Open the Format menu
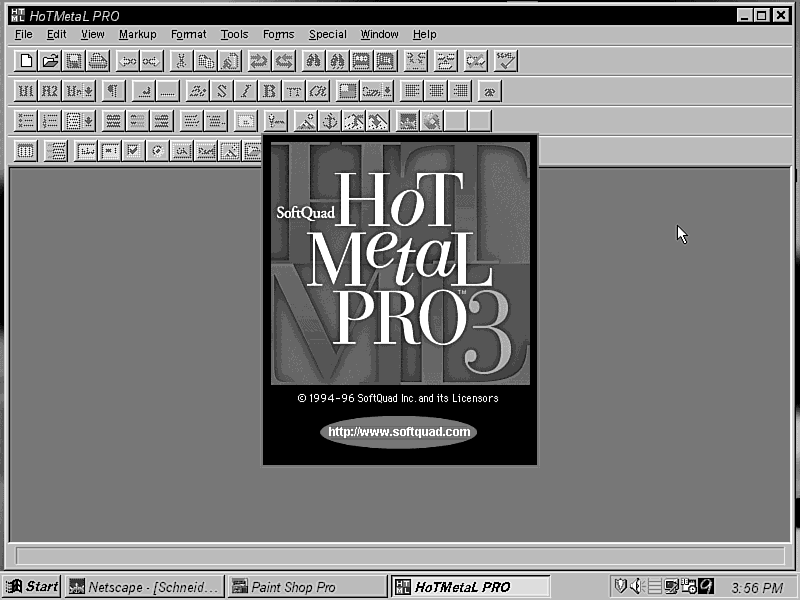Image resolution: width=800 pixels, height=600 pixels. (x=188, y=34)
